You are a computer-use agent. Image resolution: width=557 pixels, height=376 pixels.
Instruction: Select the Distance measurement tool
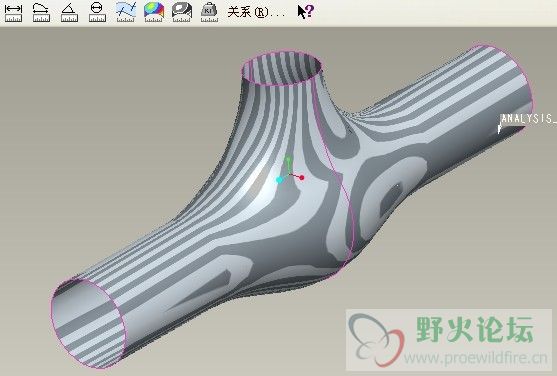(13, 12)
